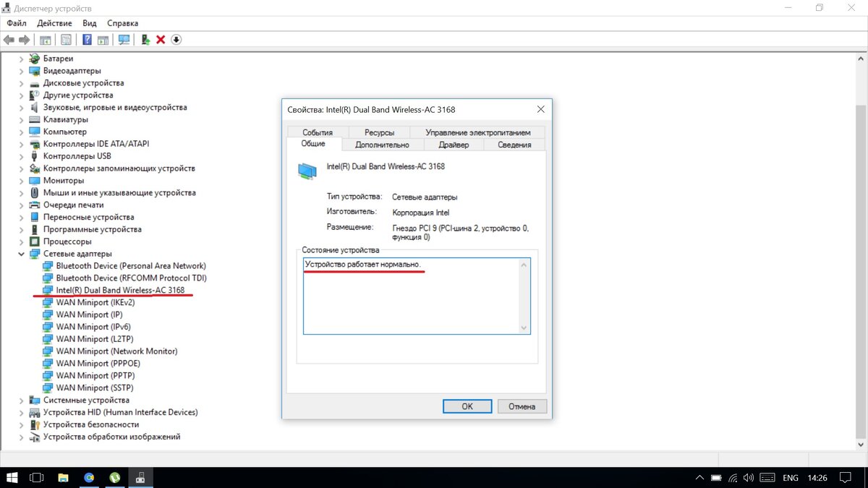Expand the Дисковые устройства category
The height and width of the screenshot is (488, 868).
21,83
